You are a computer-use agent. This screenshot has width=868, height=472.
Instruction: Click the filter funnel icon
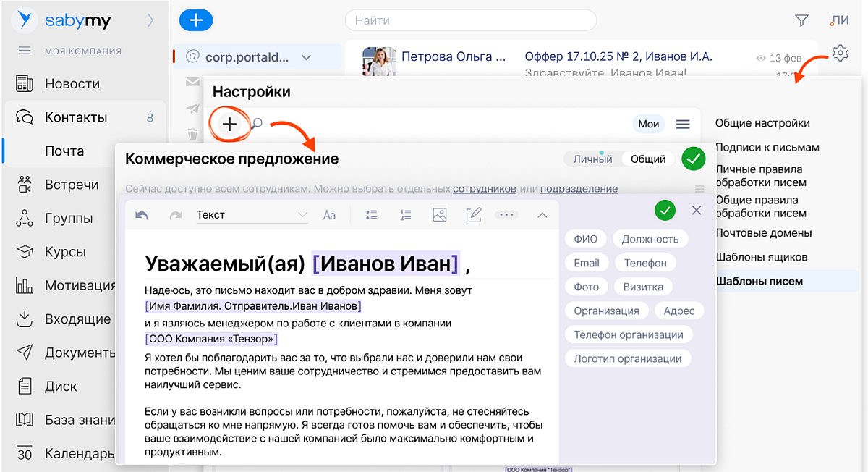801,20
